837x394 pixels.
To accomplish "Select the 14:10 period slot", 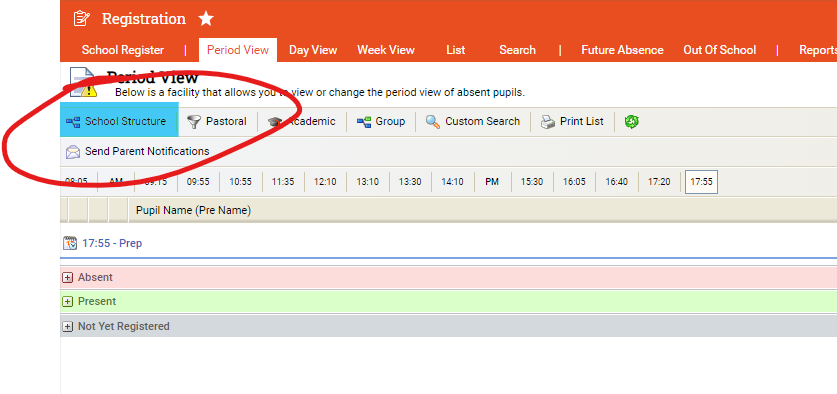I will 452,182.
